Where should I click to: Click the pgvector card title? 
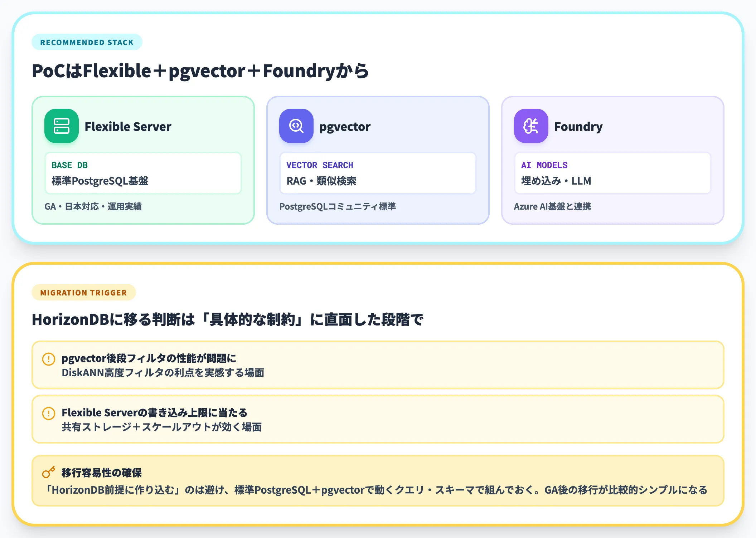pos(345,127)
